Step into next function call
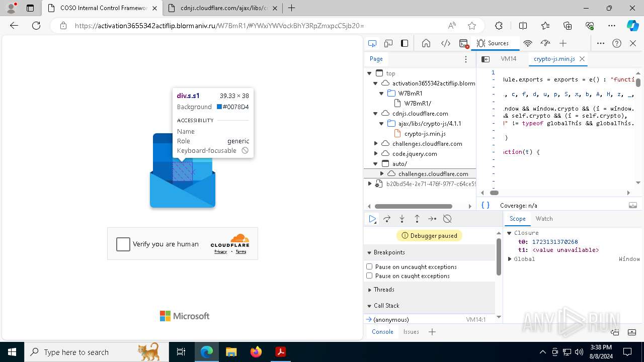The width and height of the screenshot is (644, 362). (x=402, y=219)
